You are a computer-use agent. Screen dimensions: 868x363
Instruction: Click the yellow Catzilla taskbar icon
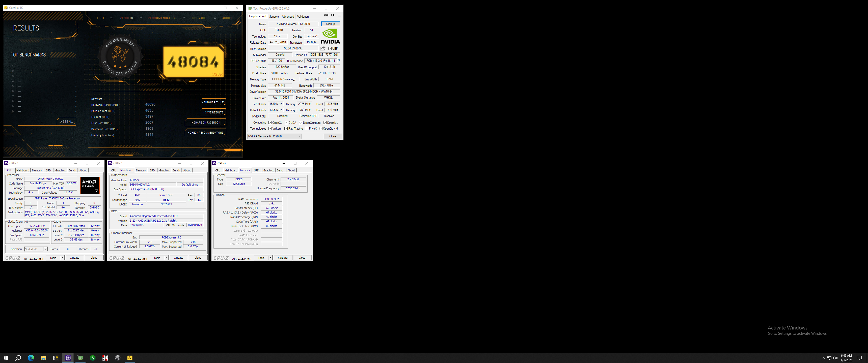tap(130, 358)
